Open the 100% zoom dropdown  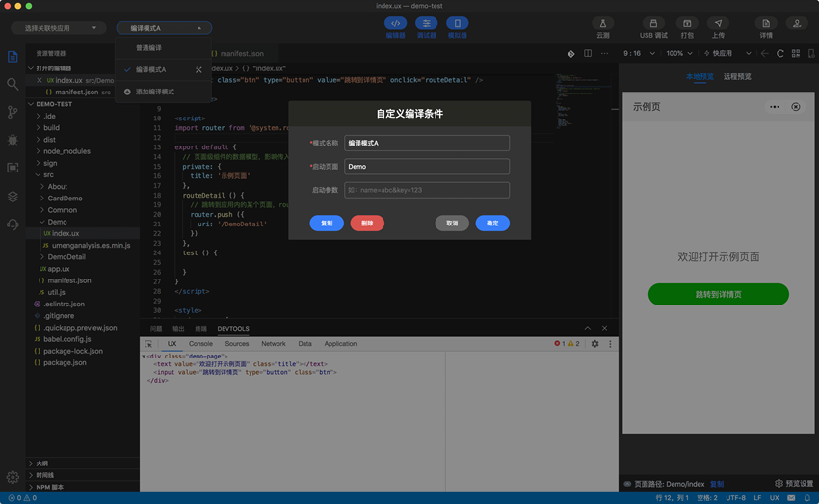pos(678,53)
